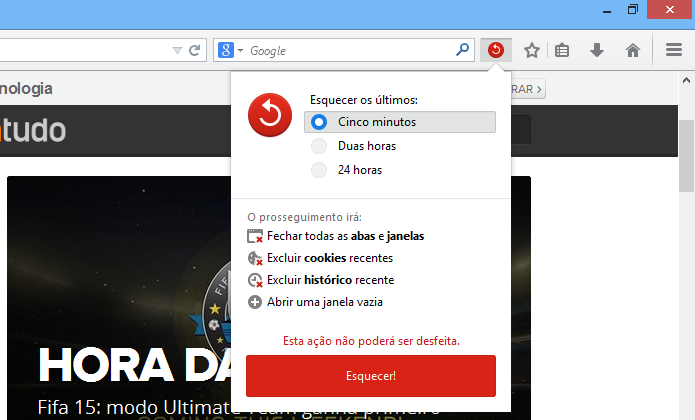Open the Firefox hamburger menu

tap(673, 50)
